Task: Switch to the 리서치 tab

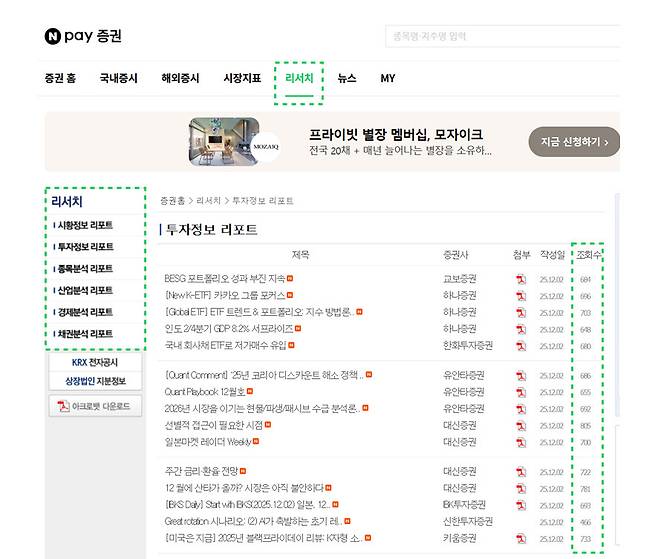Action: pos(299,78)
